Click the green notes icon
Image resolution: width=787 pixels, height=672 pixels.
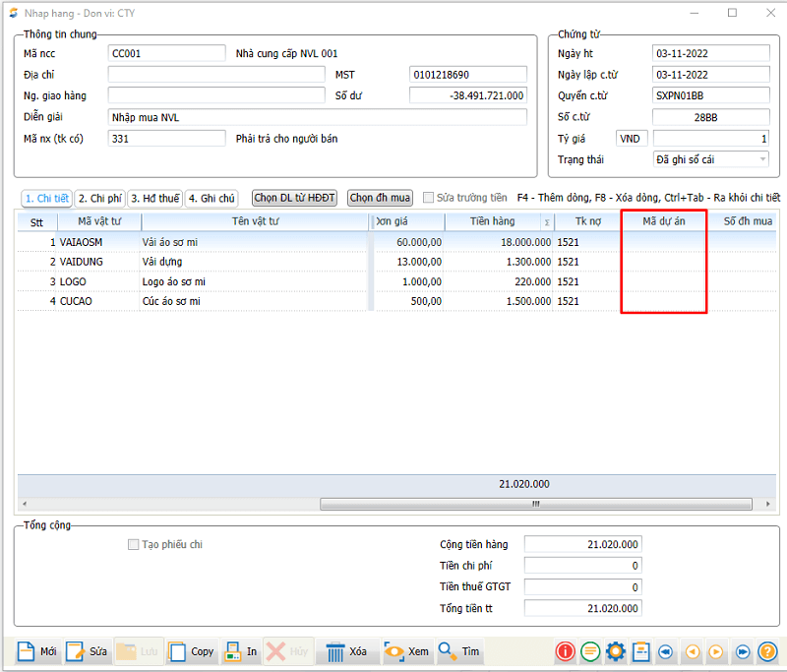click(590, 651)
